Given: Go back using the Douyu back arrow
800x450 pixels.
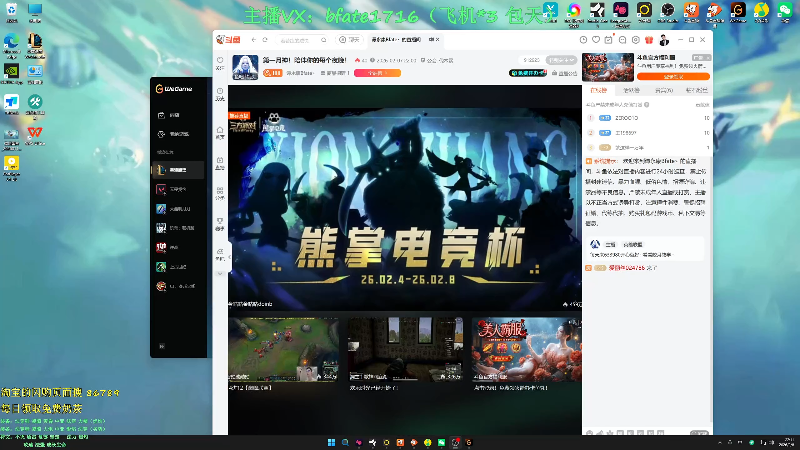Looking at the screenshot, I should pyautogui.click(x=254, y=39).
